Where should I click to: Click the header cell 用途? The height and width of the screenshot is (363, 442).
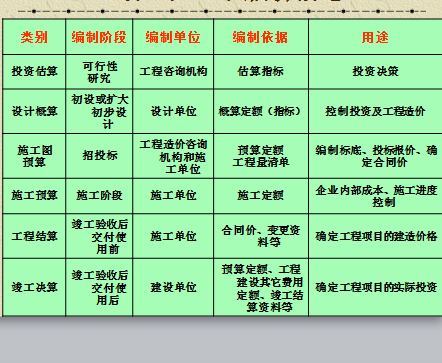coord(375,37)
